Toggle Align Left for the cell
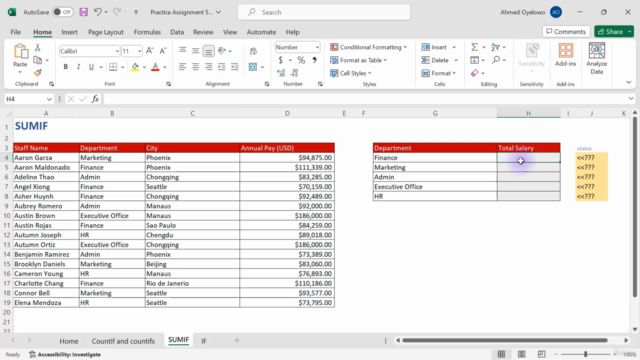This screenshot has height=360, width=640. coord(182,67)
